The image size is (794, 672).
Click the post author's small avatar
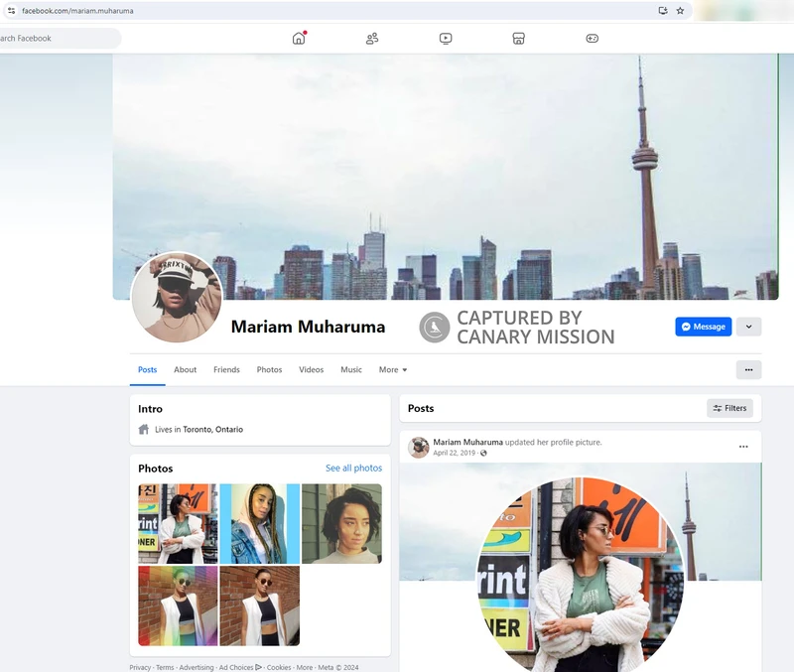(x=419, y=447)
